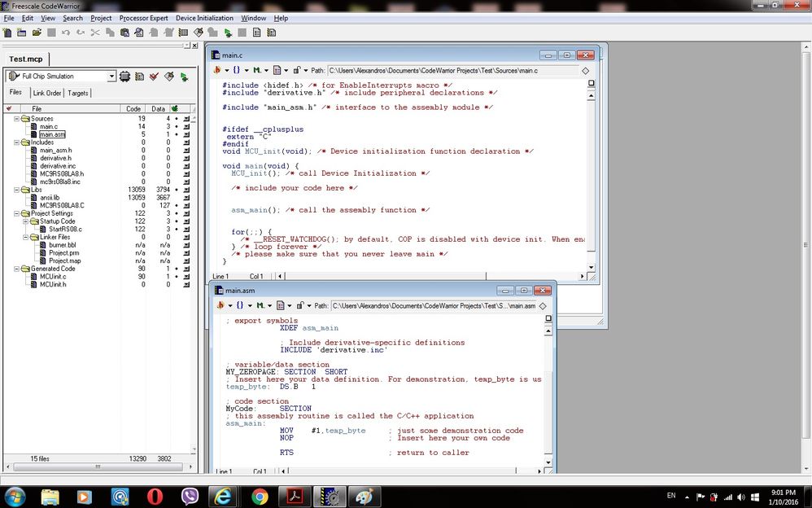Click the Undo arrow toolbar icon
The width and height of the screenshot is (812, 508).
pyautogui.click(x=66, y=32)
